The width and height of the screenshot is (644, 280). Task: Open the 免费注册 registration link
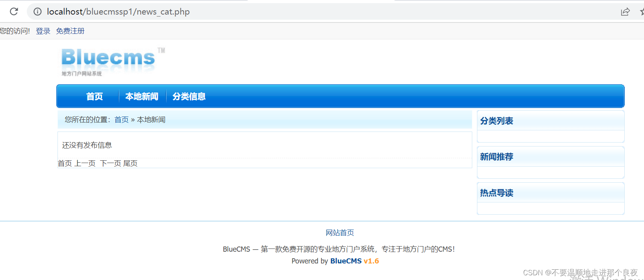pos(70,31)
